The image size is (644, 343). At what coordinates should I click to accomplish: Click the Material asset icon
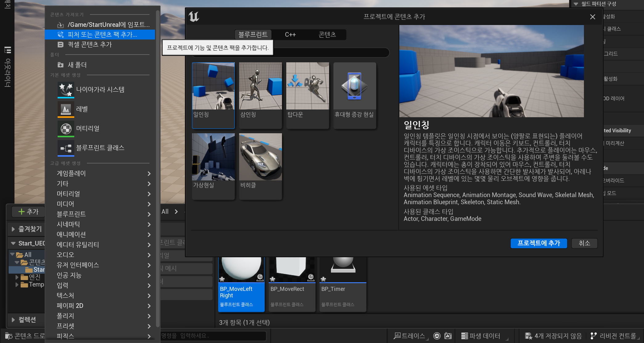[x=66, y=128]
